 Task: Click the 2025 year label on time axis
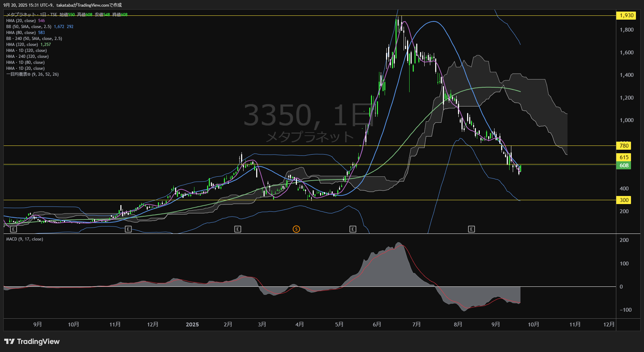(192, 325)
